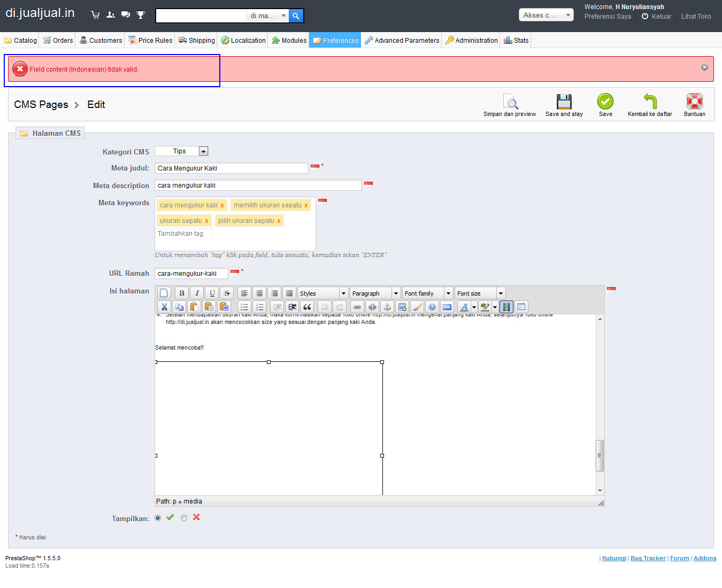Open the Modules menu tab
The width and height of the screenshot is (722, 588).
pyautogui.click(x=289, y=40)
